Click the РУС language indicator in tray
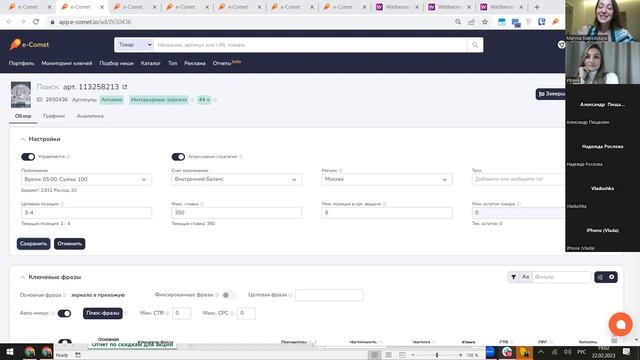Screen dimensions: 640x360 click(581, 352)
